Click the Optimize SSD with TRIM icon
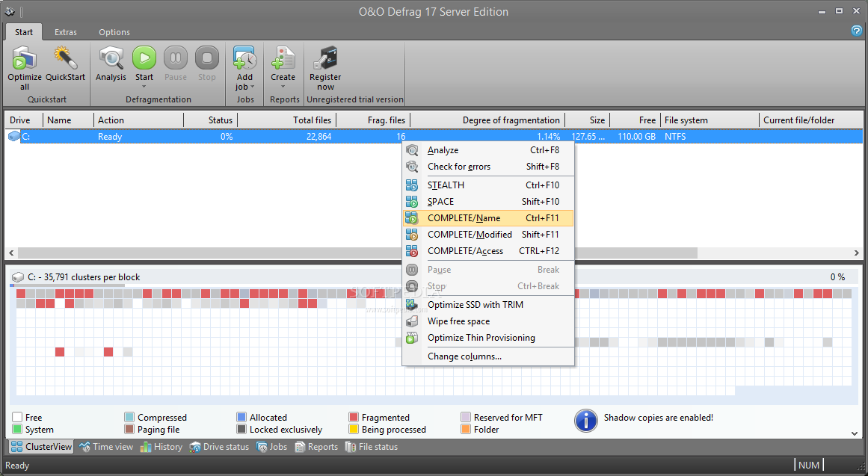Screen dimensions: 868x476 tap(412, 304)
